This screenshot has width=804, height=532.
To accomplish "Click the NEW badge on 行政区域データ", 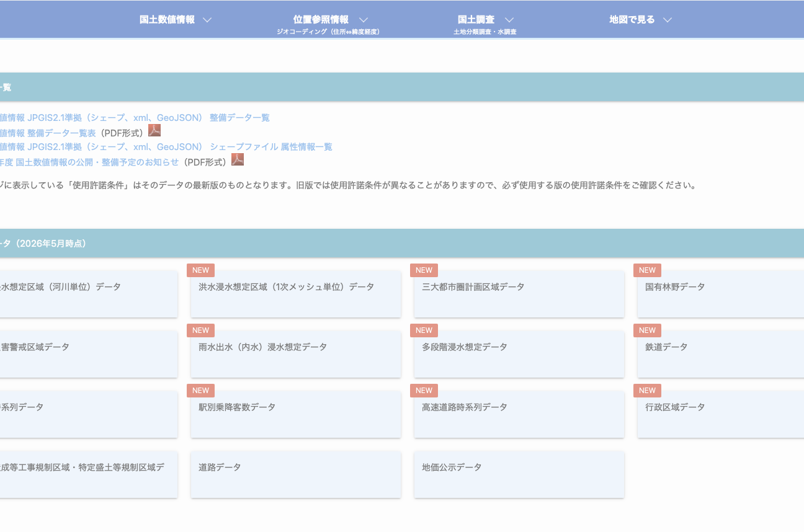I will 647,390.
